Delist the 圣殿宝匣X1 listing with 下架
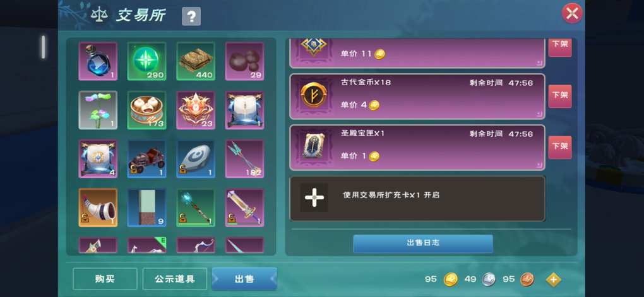644x297 pixels. (x=560, y=148)
